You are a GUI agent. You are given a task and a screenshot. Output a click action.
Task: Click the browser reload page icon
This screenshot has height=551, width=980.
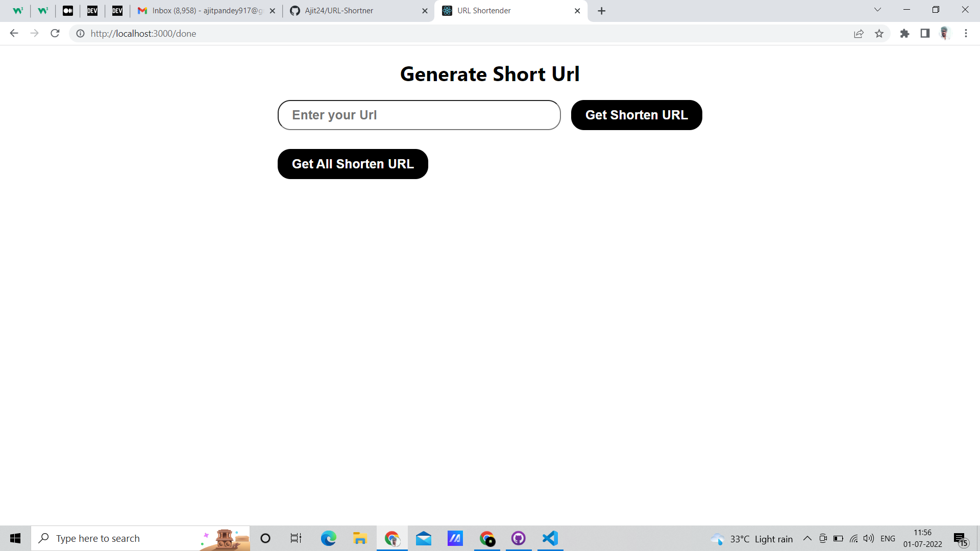[x=55, y=34]
